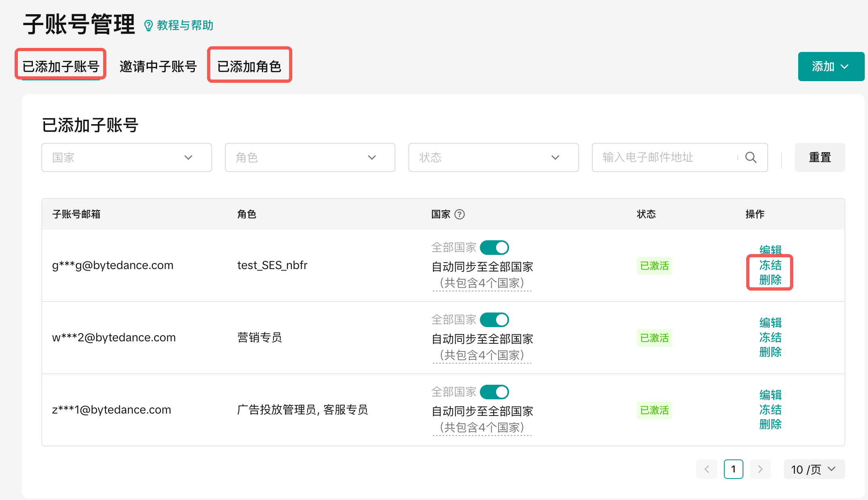Click 编辑 for the 营销专员 account
Screen dimensions: 868x500
770,323
